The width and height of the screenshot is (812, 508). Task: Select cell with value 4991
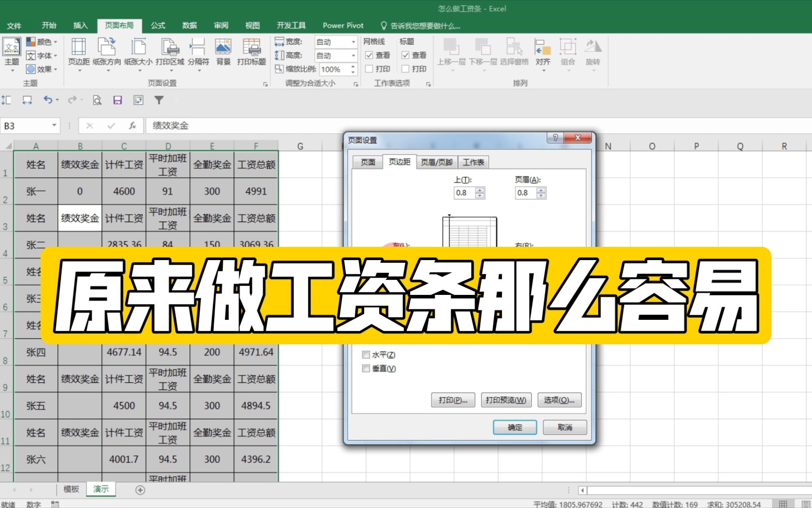tap(256, 191)
